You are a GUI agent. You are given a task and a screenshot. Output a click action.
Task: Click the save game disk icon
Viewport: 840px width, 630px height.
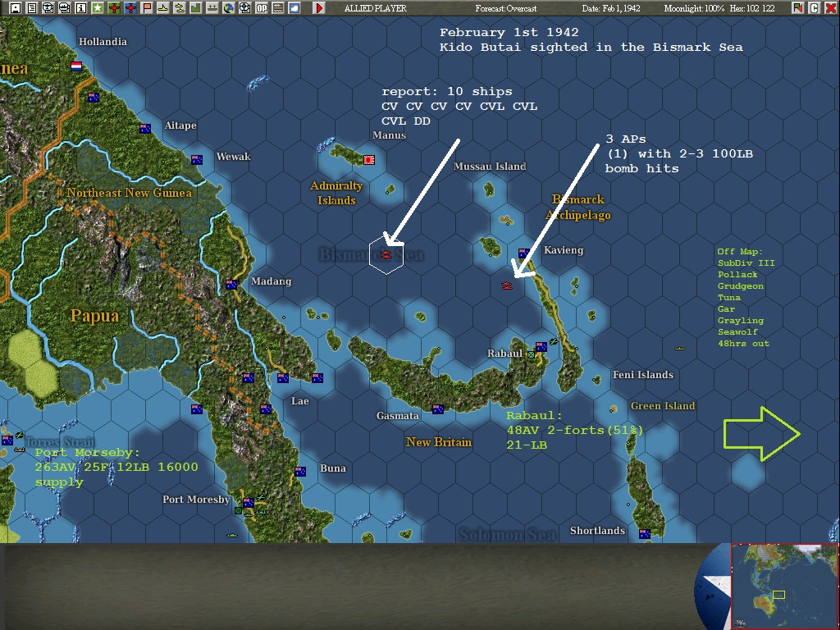click(x=16, y=7)
